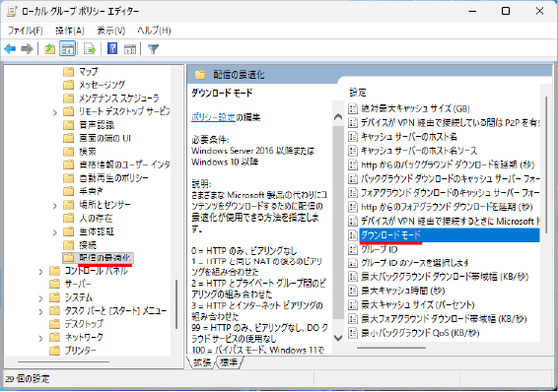
Task: Expand the コントロール パネル tree node
Action: [40, 272]
